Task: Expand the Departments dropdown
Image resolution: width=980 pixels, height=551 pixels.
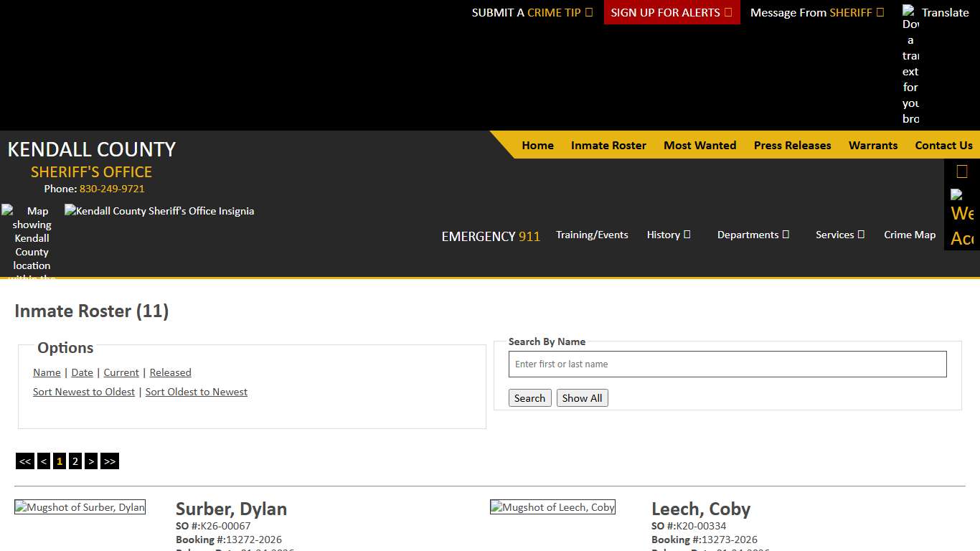Action: [753, 235]
